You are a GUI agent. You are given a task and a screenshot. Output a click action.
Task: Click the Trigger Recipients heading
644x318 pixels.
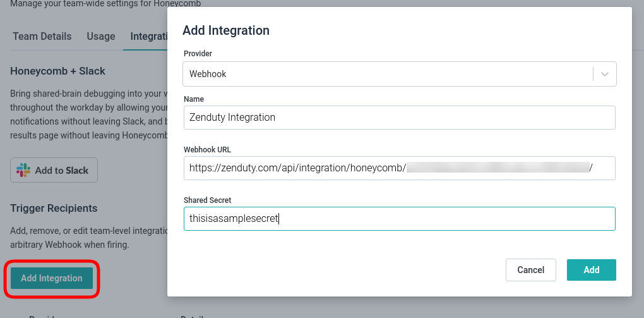(54, 208)
